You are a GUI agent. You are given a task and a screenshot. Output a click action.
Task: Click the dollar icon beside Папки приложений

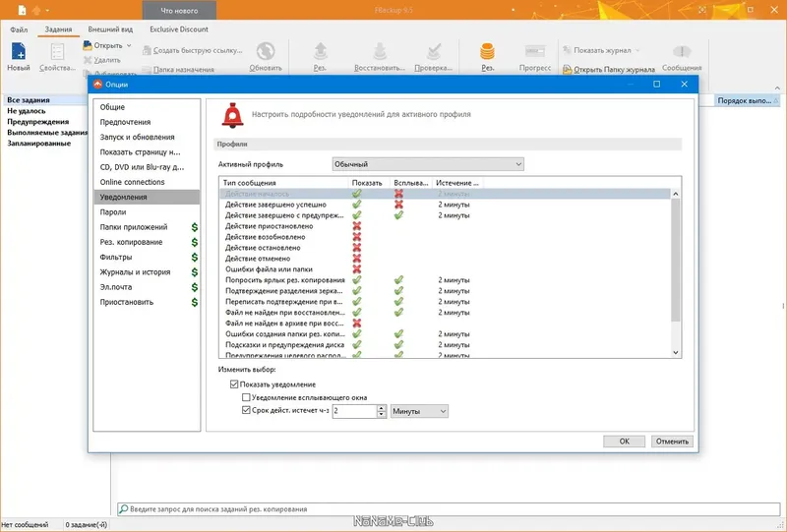(195, 227)
